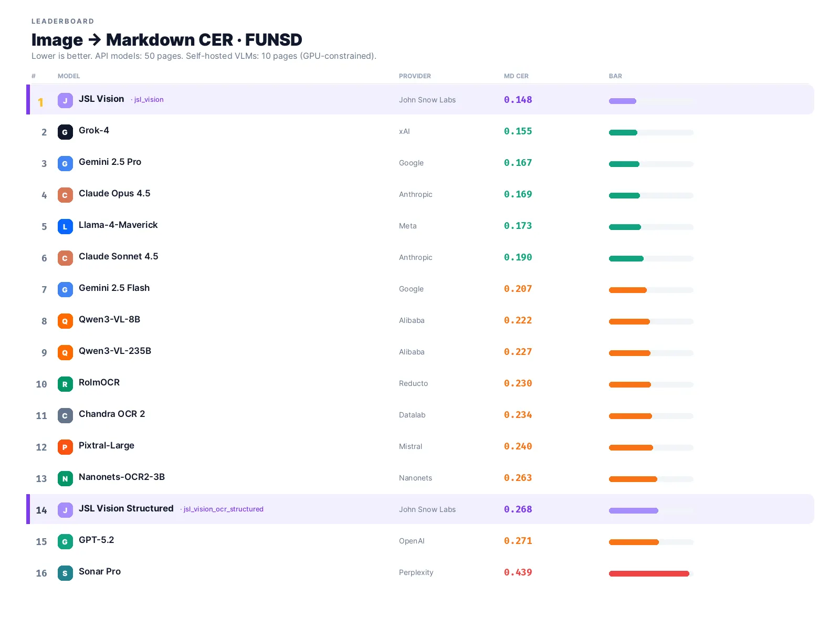Click the Qwen3-VL-8B Q avatar icon
The height and width of the screenshot is (617, 840).
pos(65,321)
